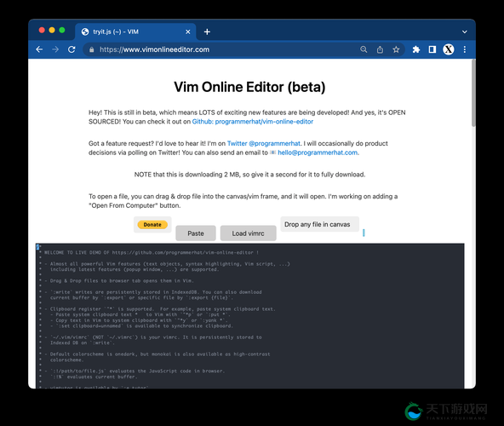Click the forward navigation arrow
Viewport: 504px width, 426px height.
click(55, 49)
